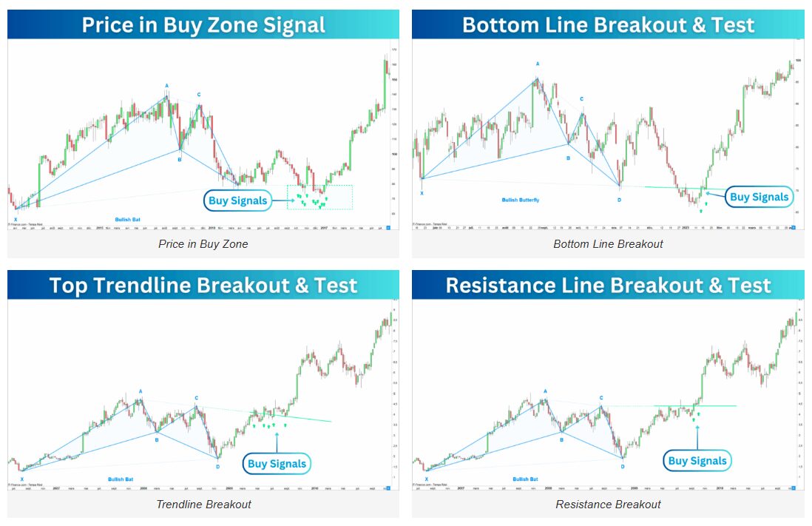Image resolution: width=812 pixels, height=526 pixels.
Task: Click the 'Trendline Breakout' caption text
Action: point(203,505)
